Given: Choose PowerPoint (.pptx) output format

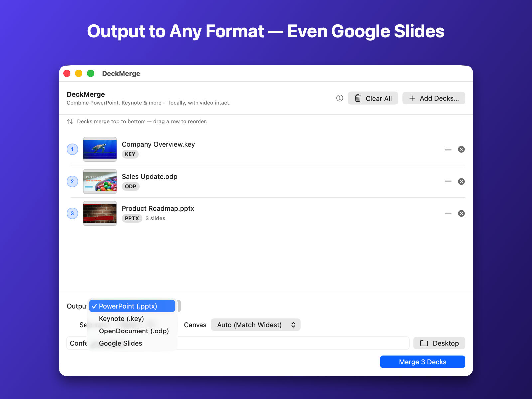Looking at the screenshot, I should pyautogui.click(x=132, y=306).
